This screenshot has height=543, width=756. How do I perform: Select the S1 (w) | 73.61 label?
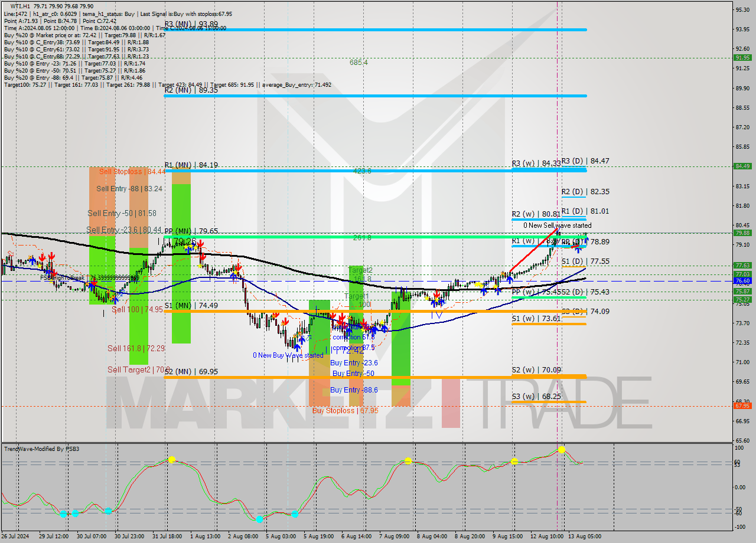click(x=536, y=318)
